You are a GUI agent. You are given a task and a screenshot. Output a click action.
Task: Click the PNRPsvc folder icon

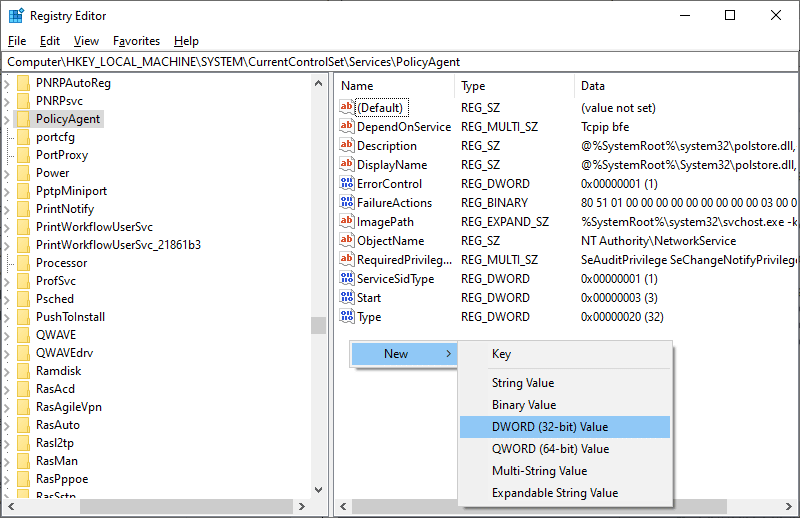point(23,101)
